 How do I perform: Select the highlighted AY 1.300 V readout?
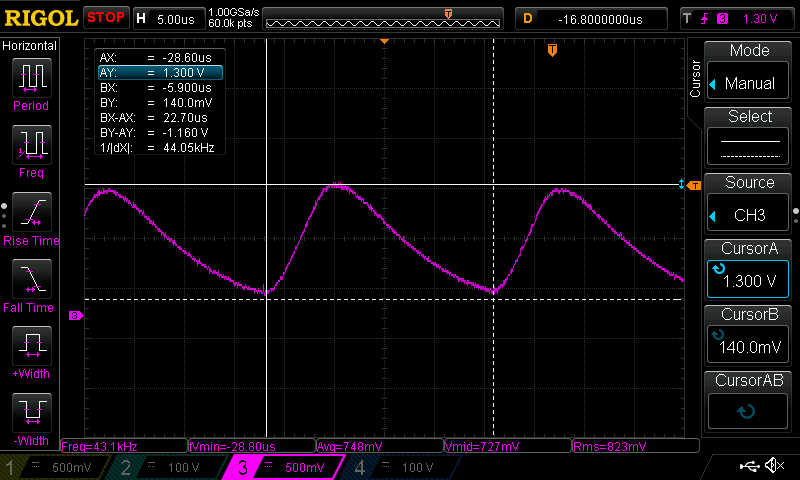click(160, 72)
